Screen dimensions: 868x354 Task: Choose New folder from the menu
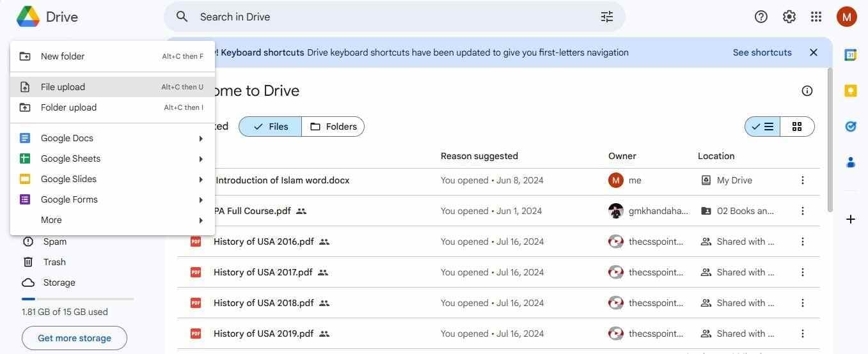[113, 56]
